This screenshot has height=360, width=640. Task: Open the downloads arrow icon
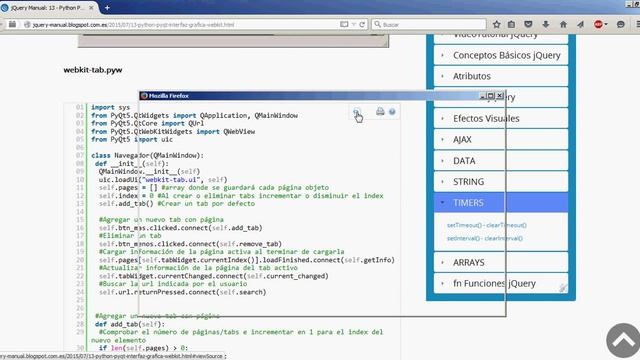[x=546, y=24]
